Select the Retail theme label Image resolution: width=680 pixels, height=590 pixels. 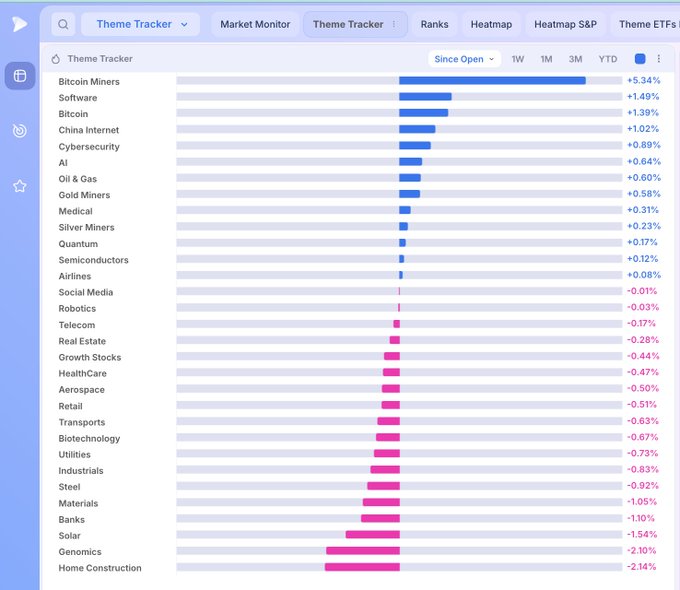coord(70,406)
